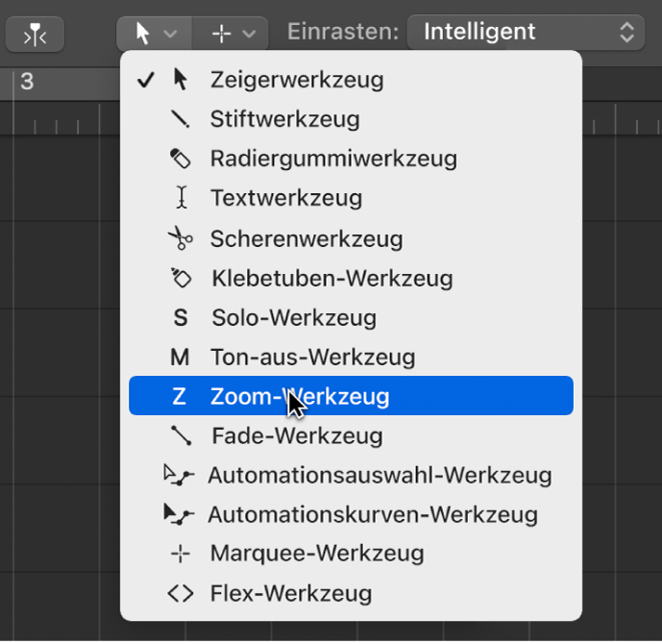The height and width of the screenshot is (644, 662).
Task: Expand the left pointer tool chevron
Action: (170, 34)
